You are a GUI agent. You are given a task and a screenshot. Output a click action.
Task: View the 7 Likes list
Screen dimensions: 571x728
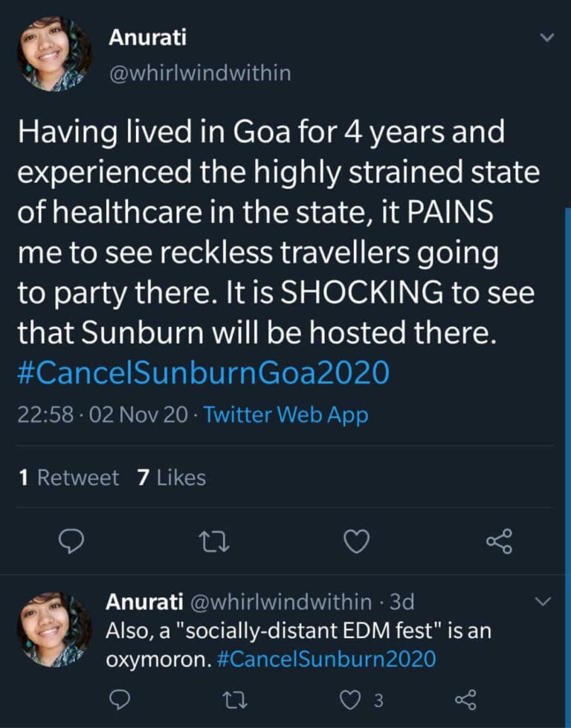coord(172,477)
